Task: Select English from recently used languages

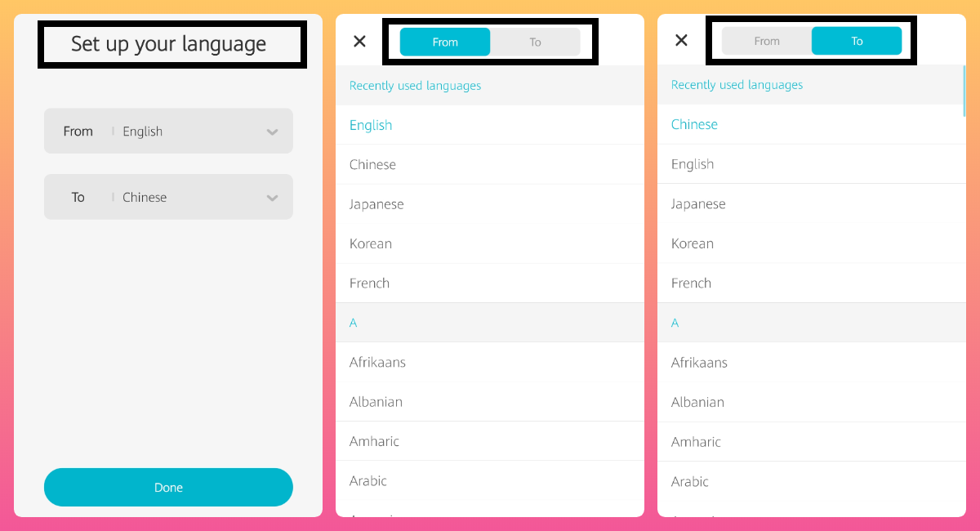Action: click(371, 125)
